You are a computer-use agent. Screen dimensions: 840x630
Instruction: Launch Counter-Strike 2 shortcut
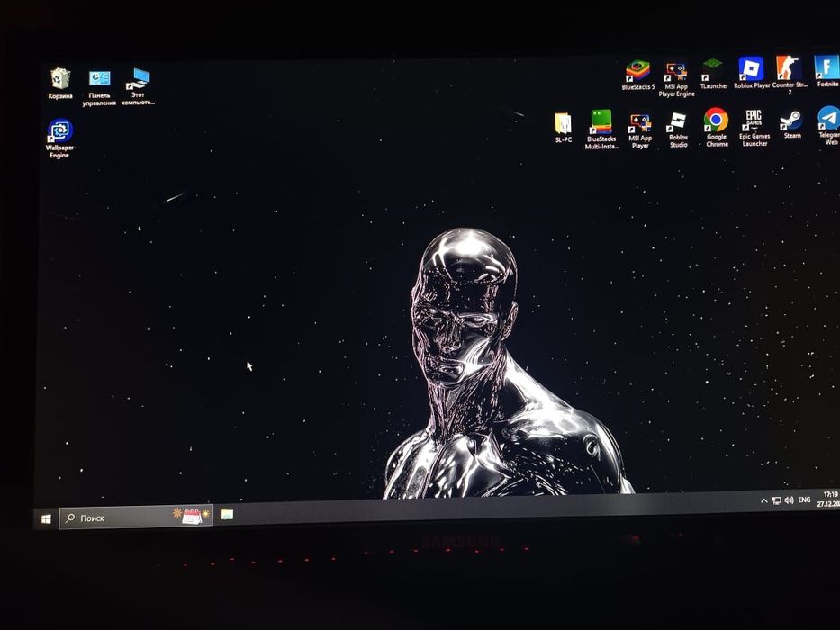tap(789, 76)
